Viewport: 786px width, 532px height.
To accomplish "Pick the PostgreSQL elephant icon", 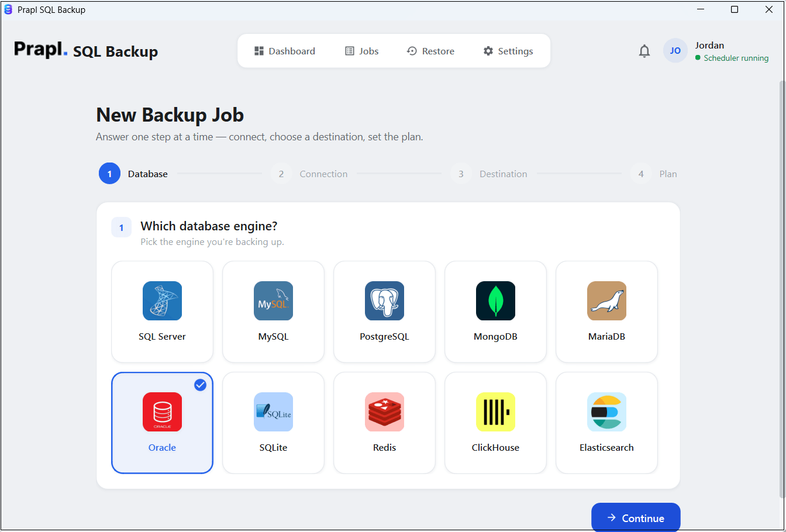I will 384,301.
